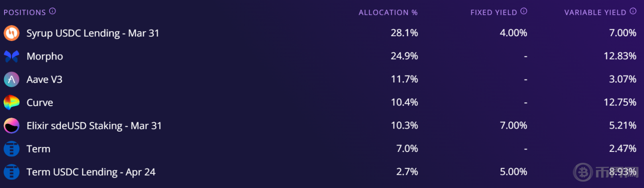Open the Variable Yield info icon

pyautogui.click(x=633, y=11)
